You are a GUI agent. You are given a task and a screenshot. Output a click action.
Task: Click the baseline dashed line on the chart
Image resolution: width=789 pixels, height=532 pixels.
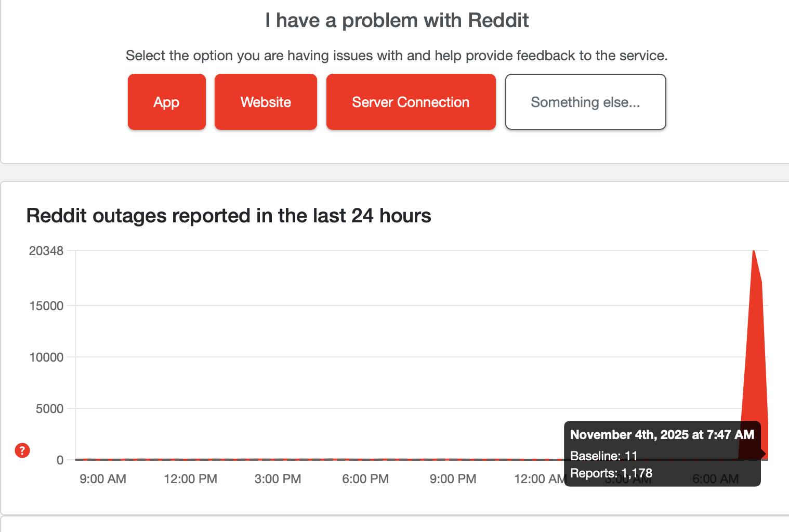(x=312, y=460)
